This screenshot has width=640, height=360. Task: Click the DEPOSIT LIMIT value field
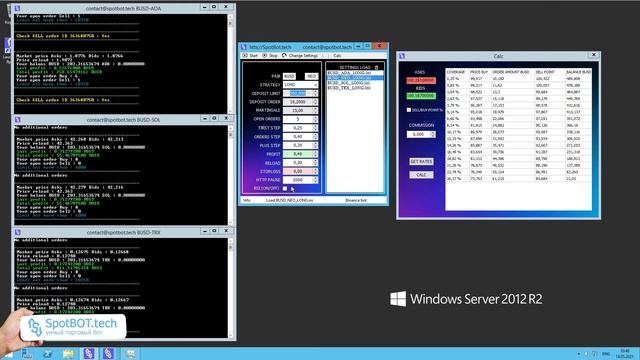pos(298,93)
